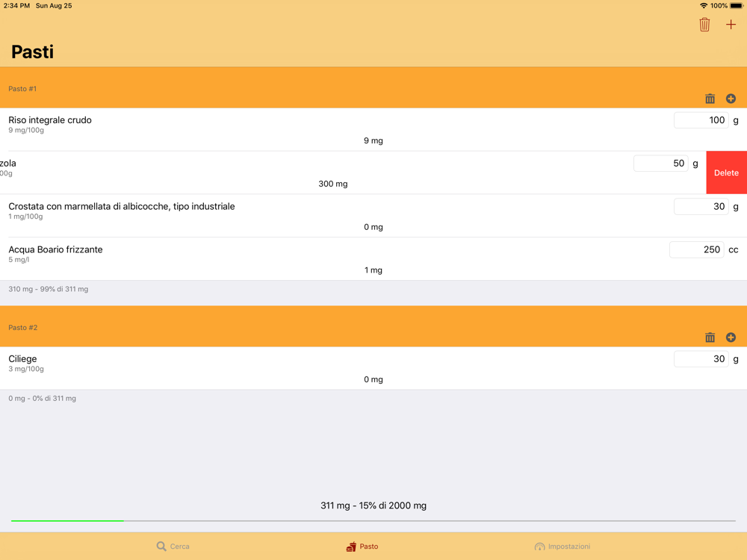Tap the 2:34 PM clock in the status bar
This screenshot has height=560, width=747.
(x=16, y=6)
